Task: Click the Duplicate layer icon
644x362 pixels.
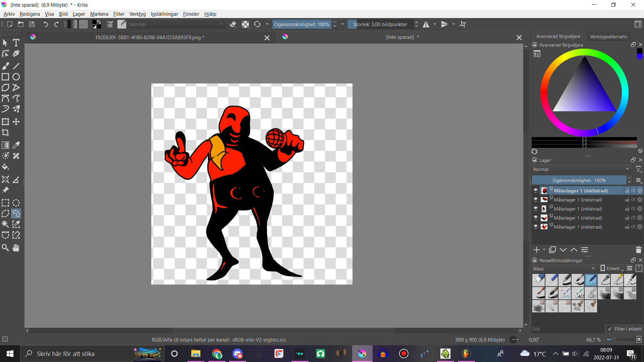Action: pos(552,250)
